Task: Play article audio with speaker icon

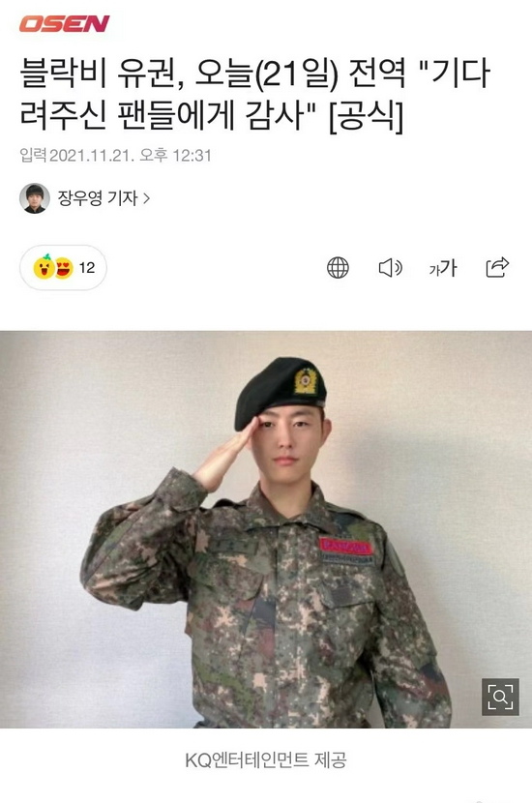Action: [x=391, y=267]
